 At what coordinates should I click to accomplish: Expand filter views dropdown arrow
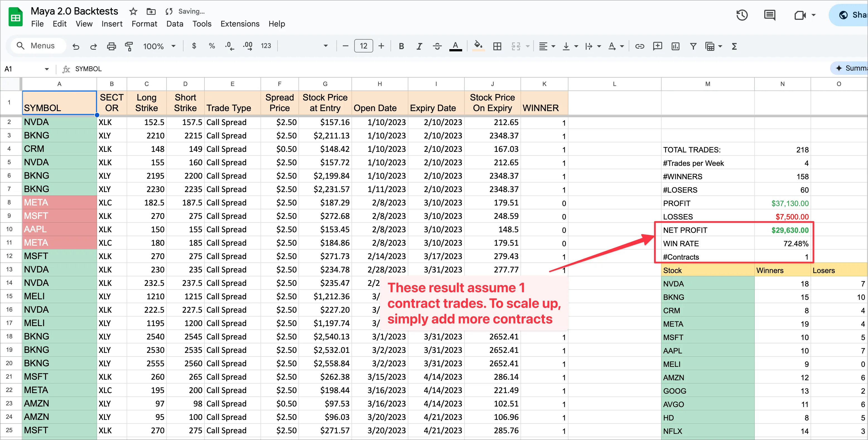pos(720,46)
